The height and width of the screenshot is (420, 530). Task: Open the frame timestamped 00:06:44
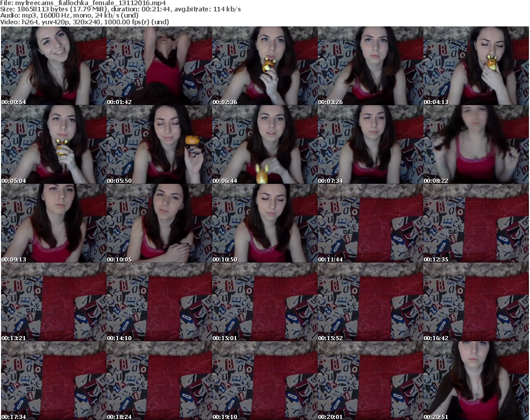coord(264,144)
